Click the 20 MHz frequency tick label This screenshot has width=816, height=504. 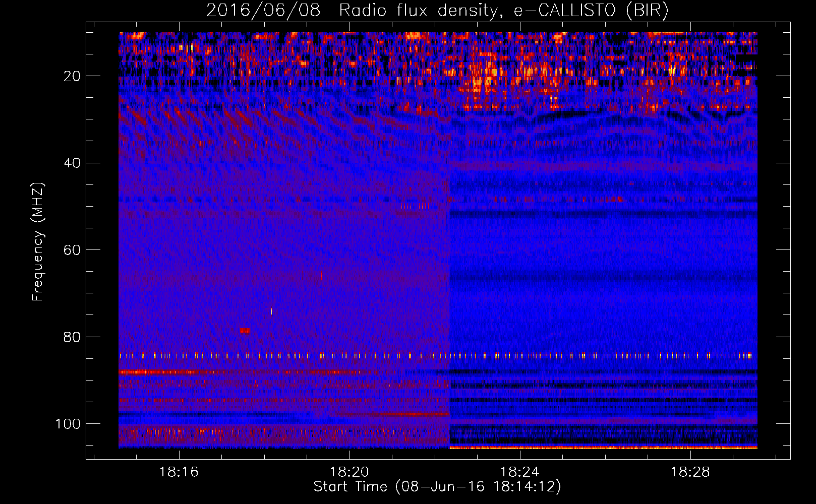tap(72, 76)
